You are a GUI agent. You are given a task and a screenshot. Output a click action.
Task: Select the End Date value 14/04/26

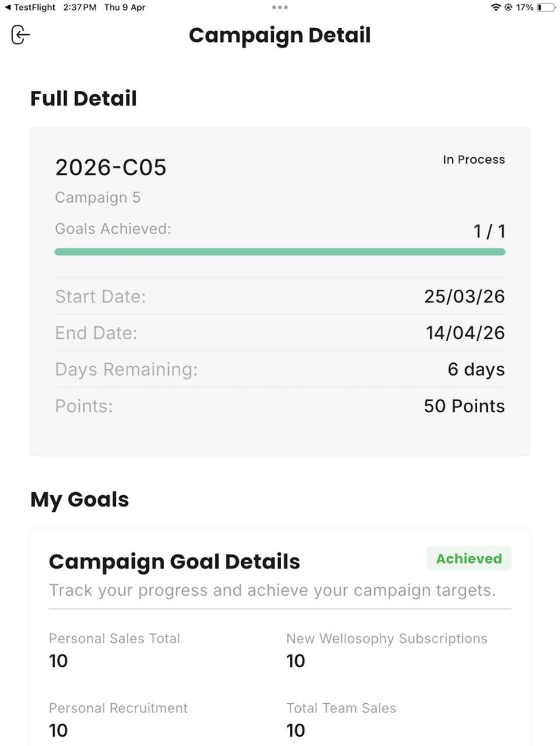point(465,333)
